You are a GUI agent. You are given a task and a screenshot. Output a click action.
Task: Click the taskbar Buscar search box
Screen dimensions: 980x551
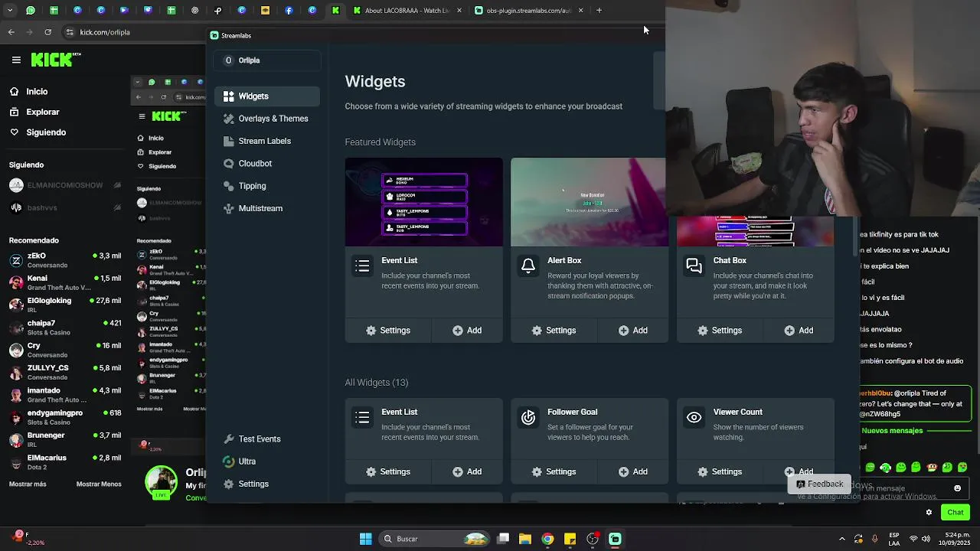(x=435, y=540)
